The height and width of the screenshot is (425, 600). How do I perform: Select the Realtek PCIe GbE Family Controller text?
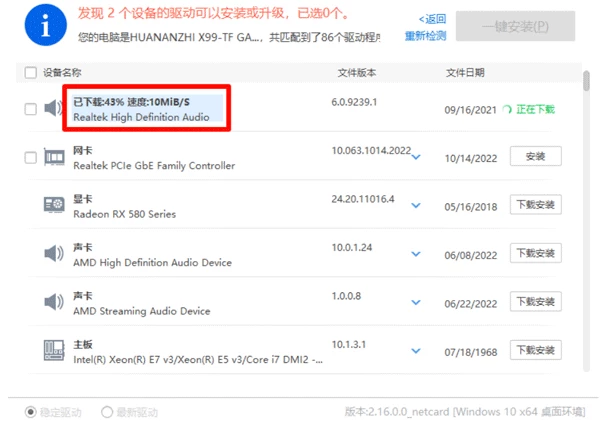pyautogui.click(x=154, y=166)
